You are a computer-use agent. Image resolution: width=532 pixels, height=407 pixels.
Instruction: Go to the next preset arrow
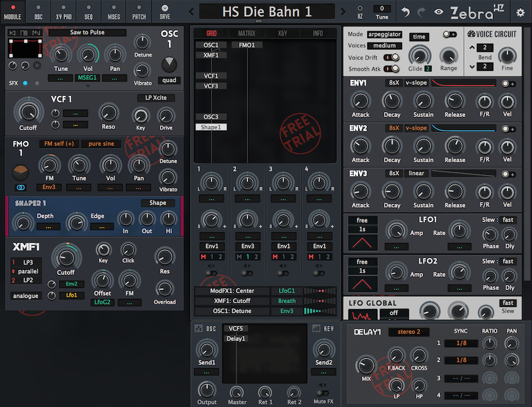[x=343, y=12]
